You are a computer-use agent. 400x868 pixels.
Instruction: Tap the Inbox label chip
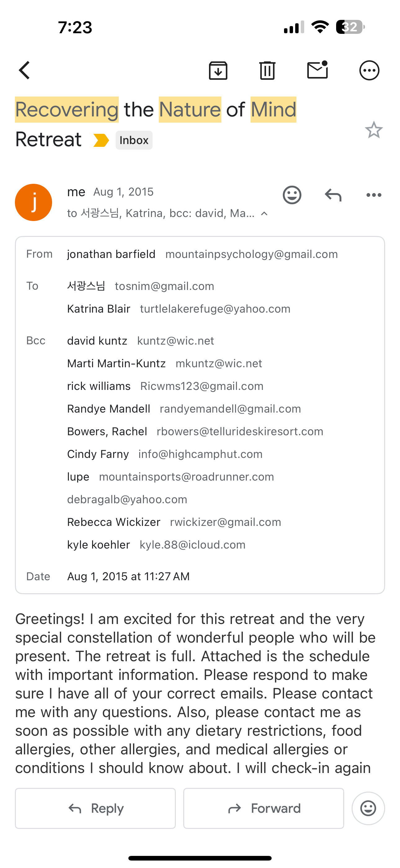coord(134,140)
